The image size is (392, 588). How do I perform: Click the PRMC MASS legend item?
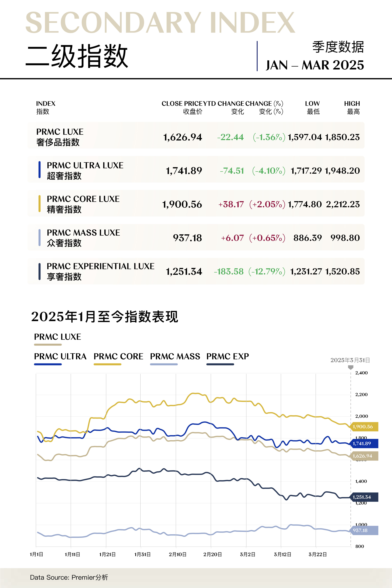(x=175, y=356)
